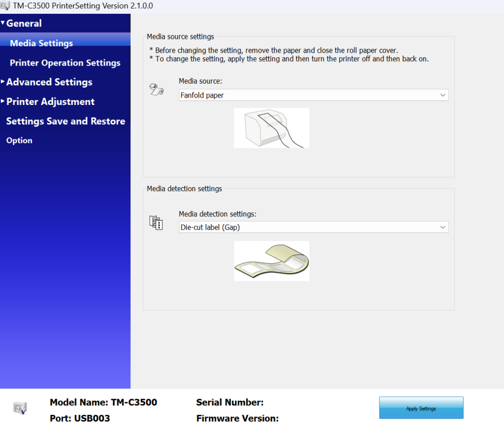Click the die-cut label roll illustration
The height and width of the screenshot is (434, 504).
click(272, 261)
